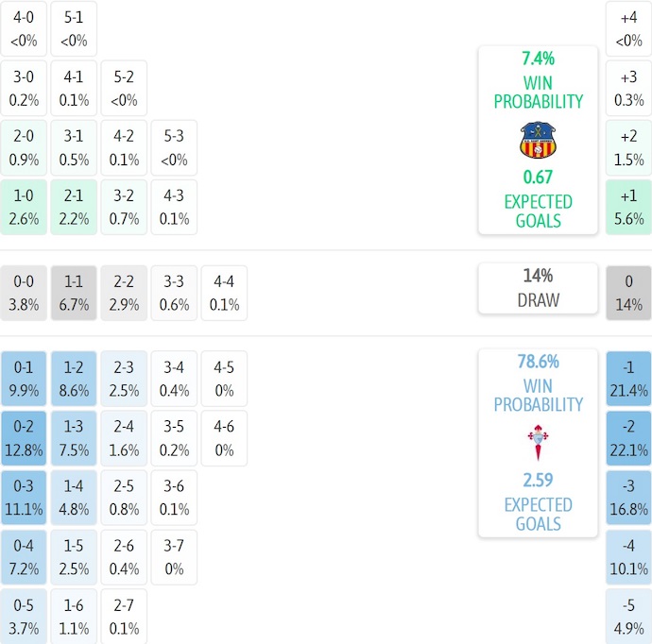Click the -2 goal difference box
The width and height of the screenshot is (652, 644).
click(x=628, y=438)
